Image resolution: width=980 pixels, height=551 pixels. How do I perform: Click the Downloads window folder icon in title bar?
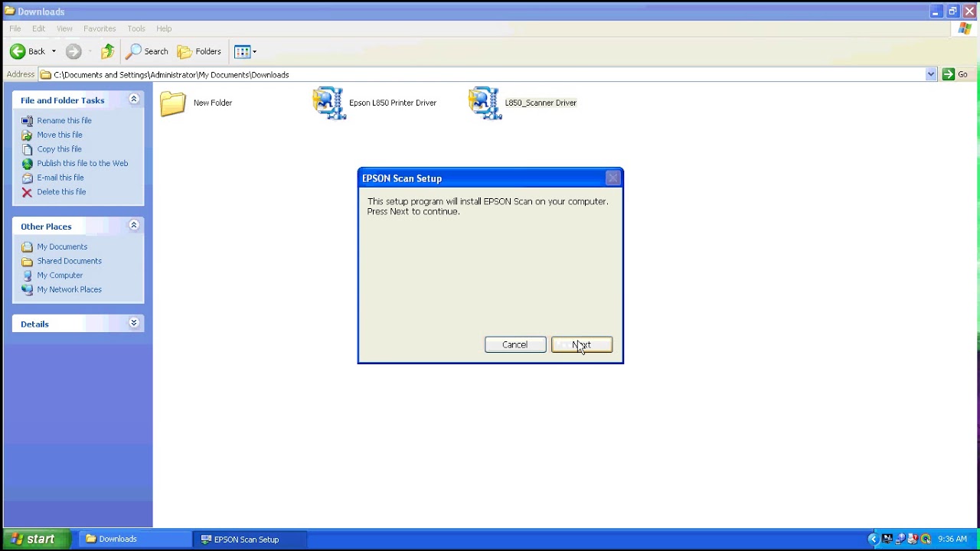[x=9, y=11]
